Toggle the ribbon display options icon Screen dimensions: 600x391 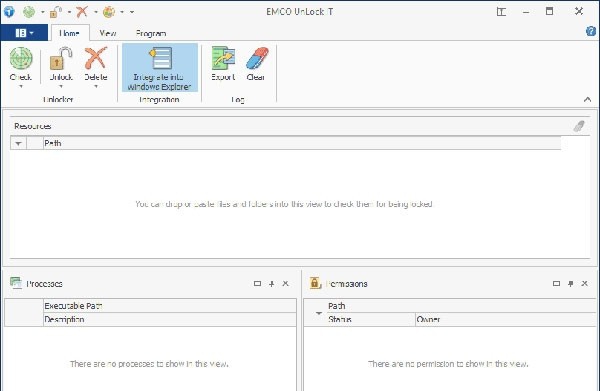tap(501, 12)
